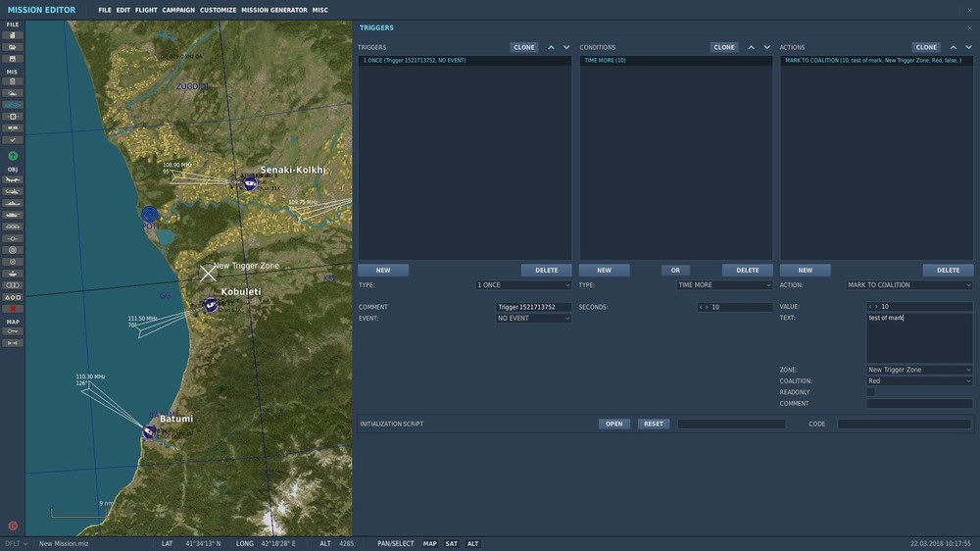Select the helicopter group icon under OBJ
Viewport: 980px width, 551px height.
[12, 191]
